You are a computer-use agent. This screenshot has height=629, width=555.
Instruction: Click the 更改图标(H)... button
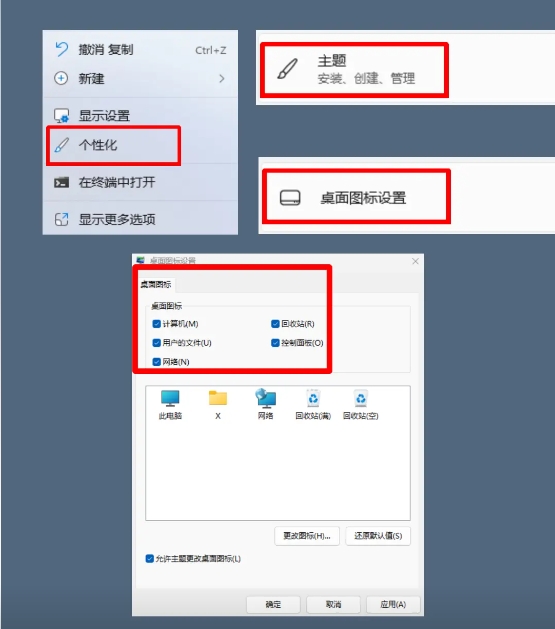click(307, 536)
